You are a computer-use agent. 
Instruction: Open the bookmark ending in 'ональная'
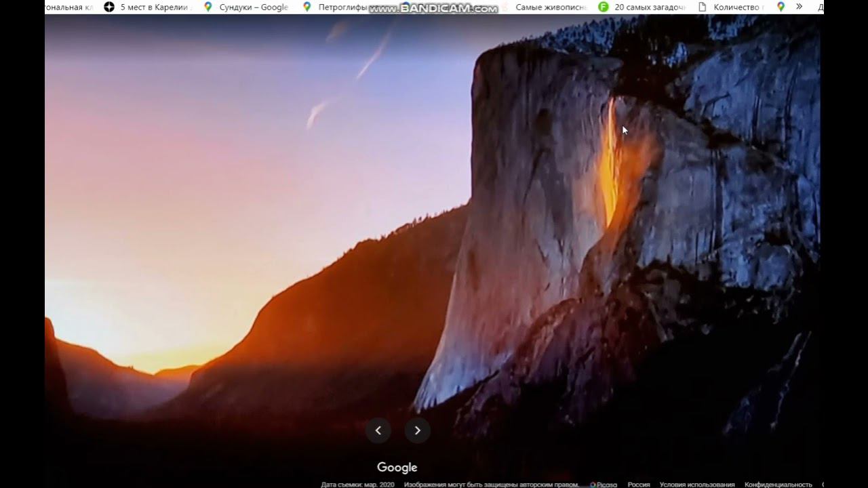68,7
